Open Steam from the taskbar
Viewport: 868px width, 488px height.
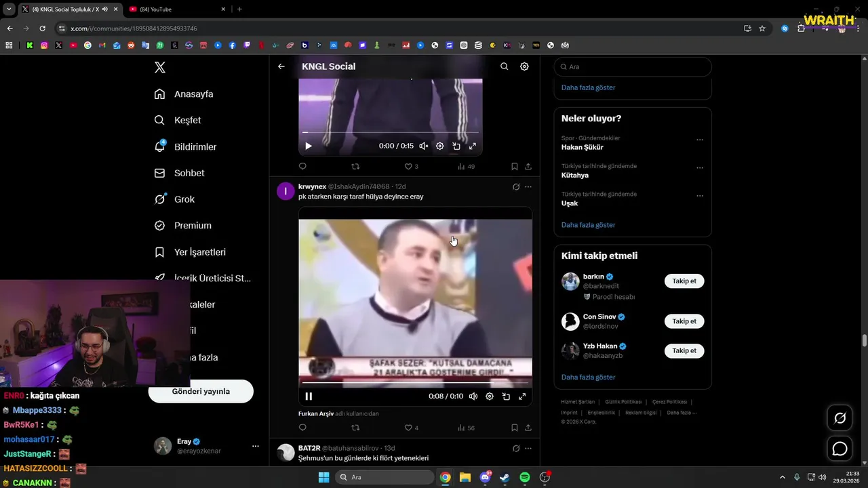click(505, 477)
